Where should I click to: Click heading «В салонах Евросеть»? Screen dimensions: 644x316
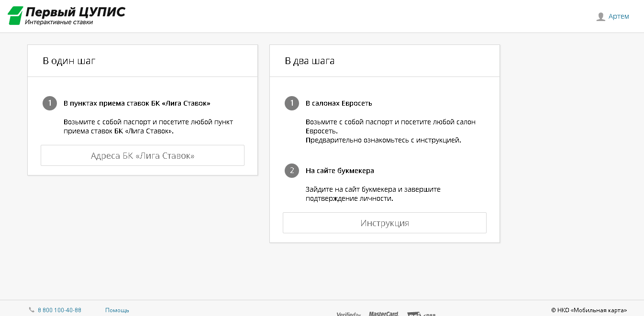coord(339,103)
